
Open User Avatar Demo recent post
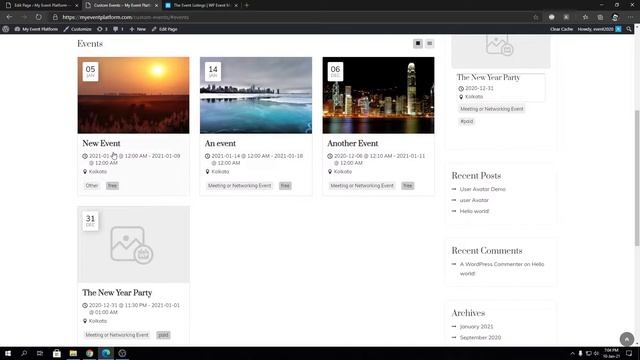click(482, 189)
